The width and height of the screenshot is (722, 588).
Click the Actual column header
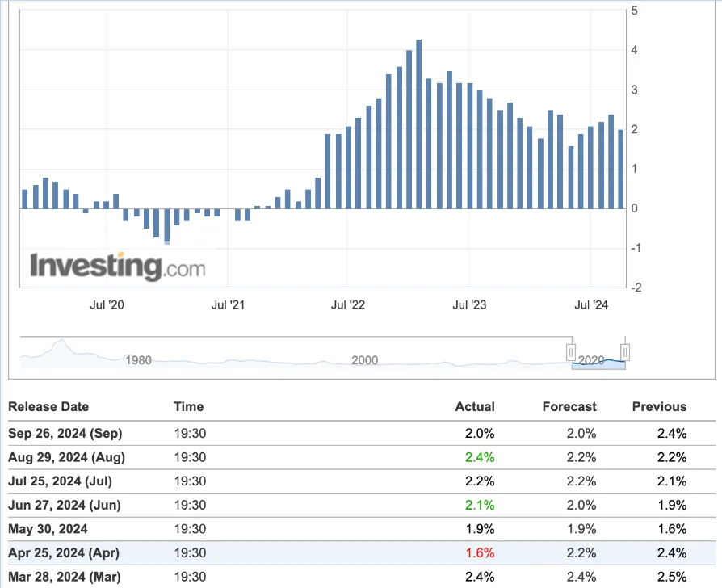point(475,406)
